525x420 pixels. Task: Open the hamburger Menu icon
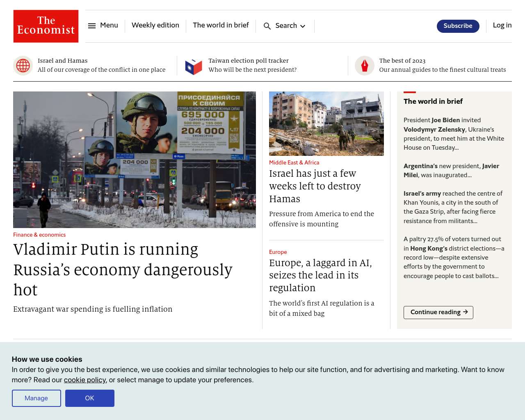92,25
